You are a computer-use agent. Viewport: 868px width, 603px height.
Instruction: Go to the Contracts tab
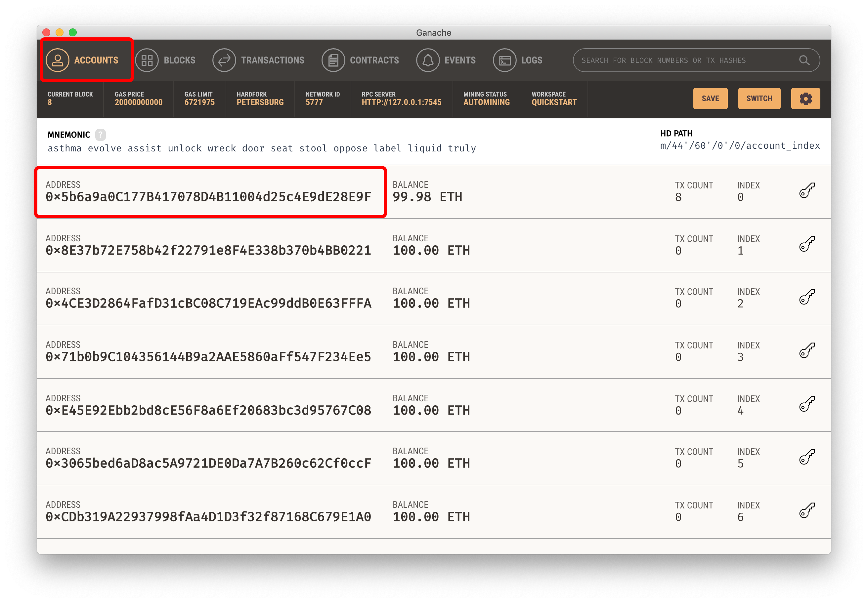pos(360,60)
